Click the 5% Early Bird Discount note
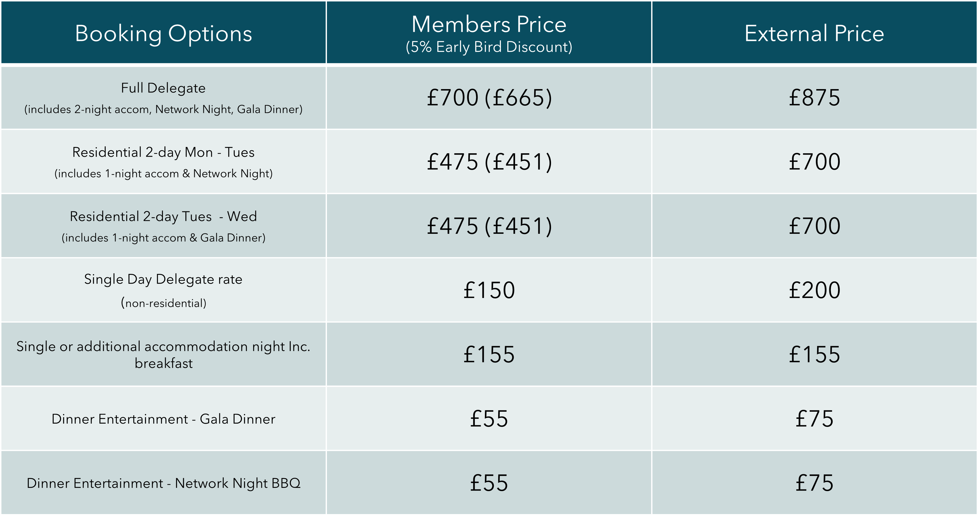 pyautogui.click(x=489, y=47)
